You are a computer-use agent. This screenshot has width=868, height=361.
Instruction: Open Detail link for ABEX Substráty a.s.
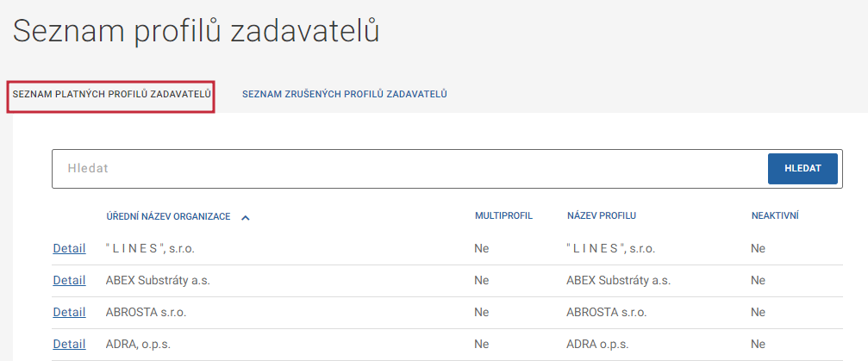(x=69, y=280)
